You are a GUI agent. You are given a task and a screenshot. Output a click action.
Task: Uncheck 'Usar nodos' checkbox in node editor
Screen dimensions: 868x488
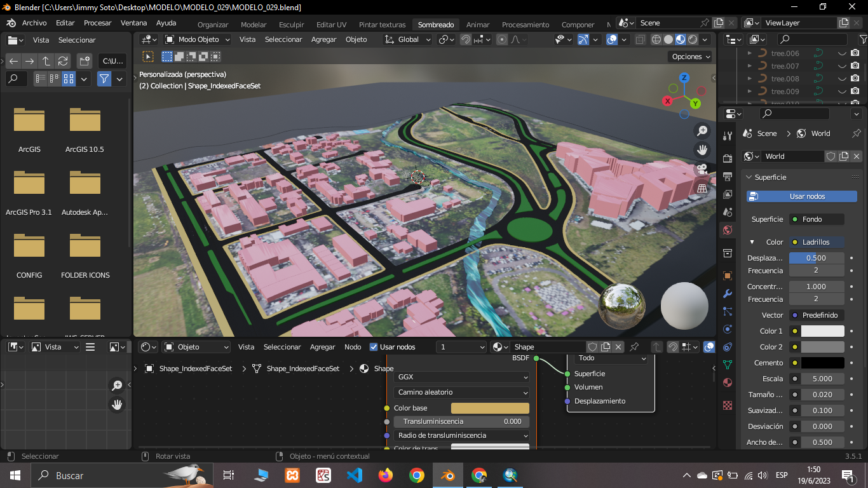point(374,347)
